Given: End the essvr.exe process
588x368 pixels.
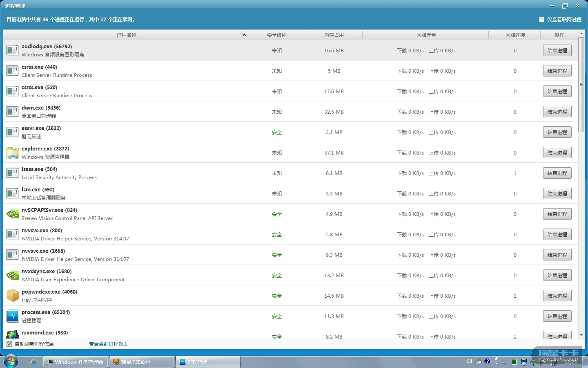Looking at the screenshot, I should coord(557,132).
